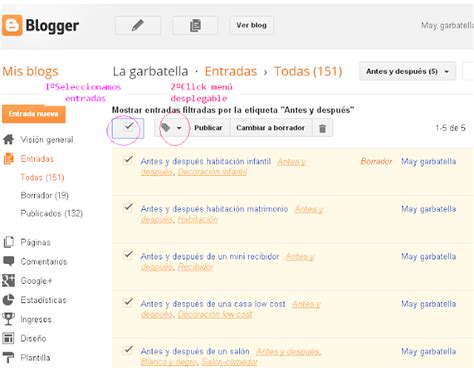The width and height of the screenshot is (474, 371).
Task: Uncheck the mini recibidor entry checkbox
Action: 128,255
